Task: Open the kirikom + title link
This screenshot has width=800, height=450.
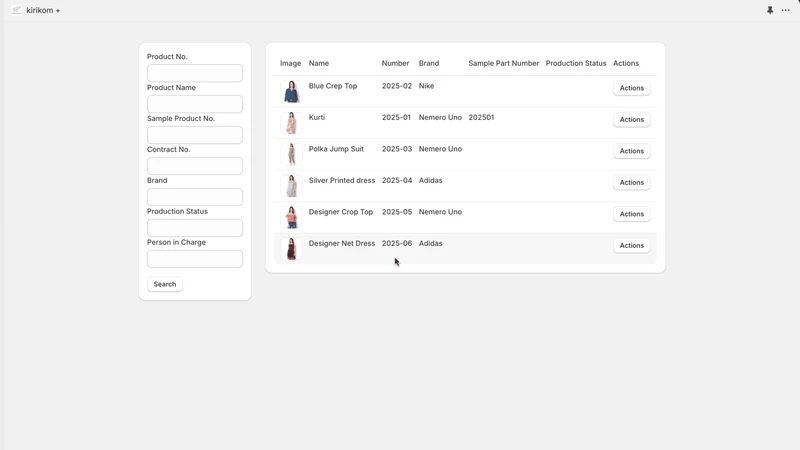Action: 43,10
